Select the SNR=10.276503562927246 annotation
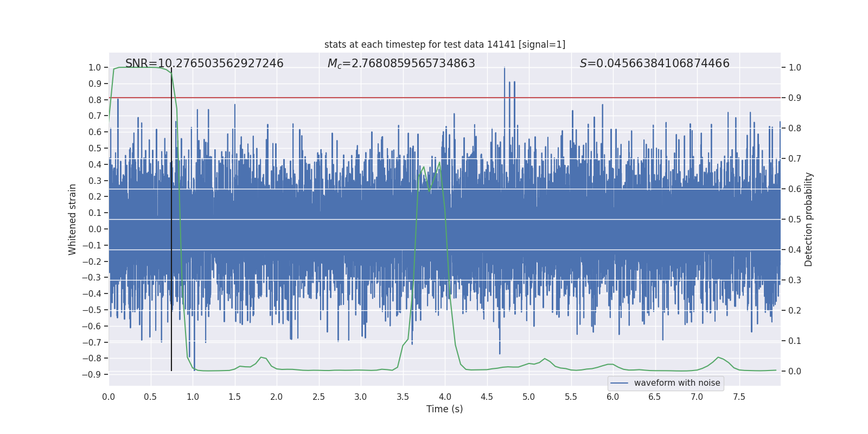 [x=205, y=63]
